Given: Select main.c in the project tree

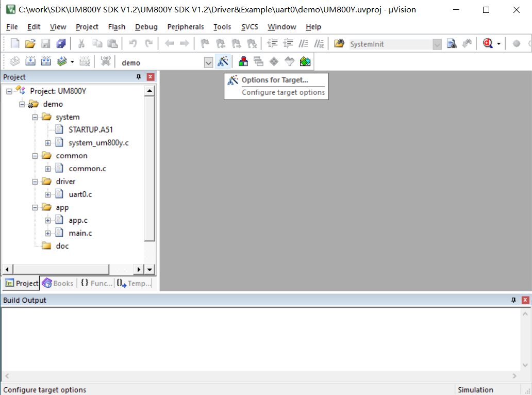Looking at the screenshot, I should click(80, 233).
